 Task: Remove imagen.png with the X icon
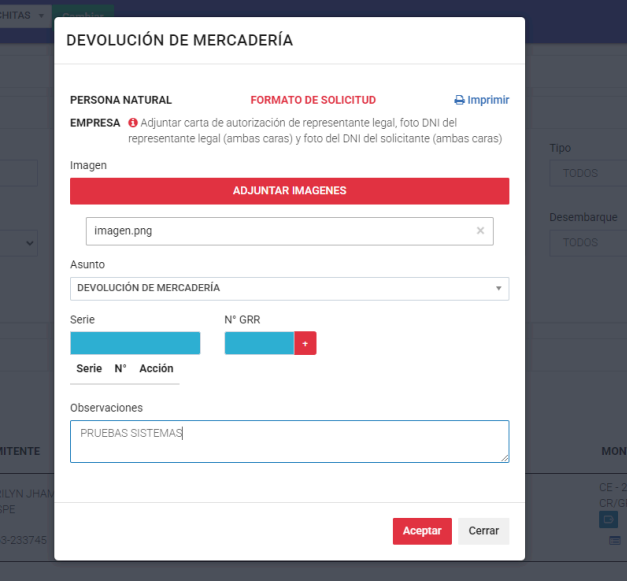(480, 231)
